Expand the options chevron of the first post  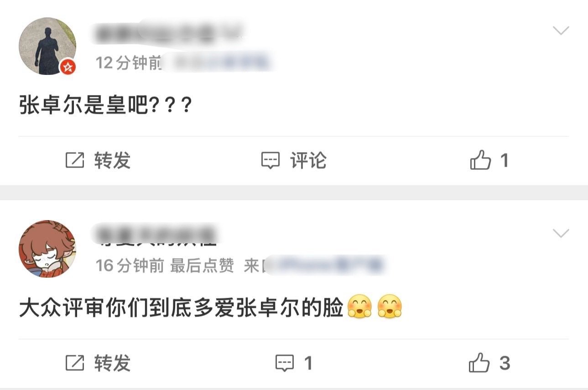click(561, 31)
